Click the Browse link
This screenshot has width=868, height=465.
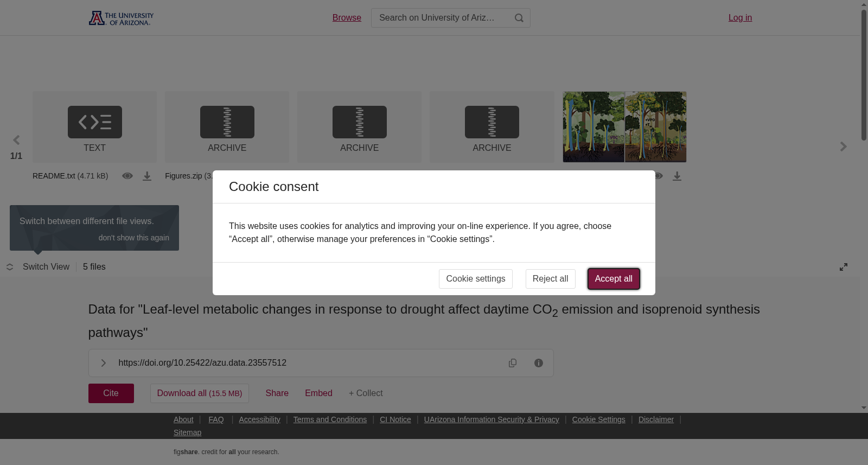tap(347, 18)
